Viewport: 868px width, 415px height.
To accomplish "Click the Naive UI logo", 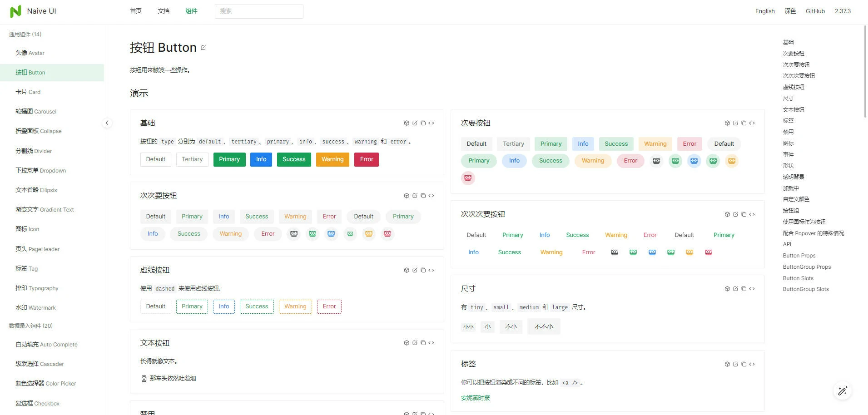I will click(x=15, y=11).
